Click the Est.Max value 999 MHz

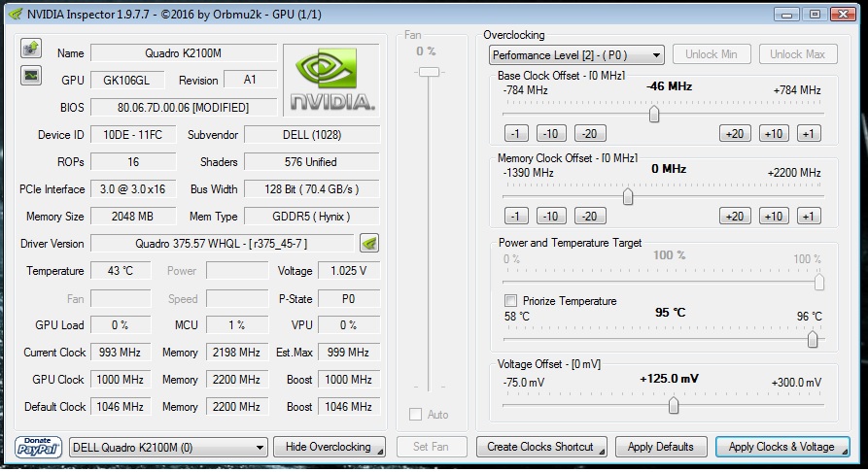349,352
